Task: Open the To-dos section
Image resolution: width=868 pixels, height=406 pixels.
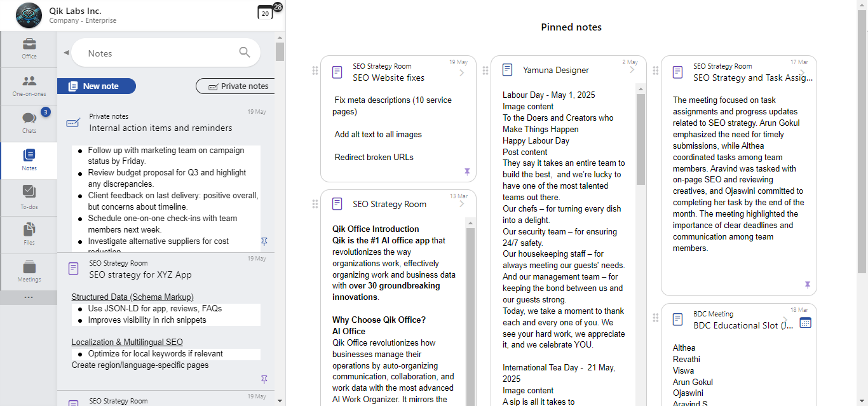Action: [29, 197]
